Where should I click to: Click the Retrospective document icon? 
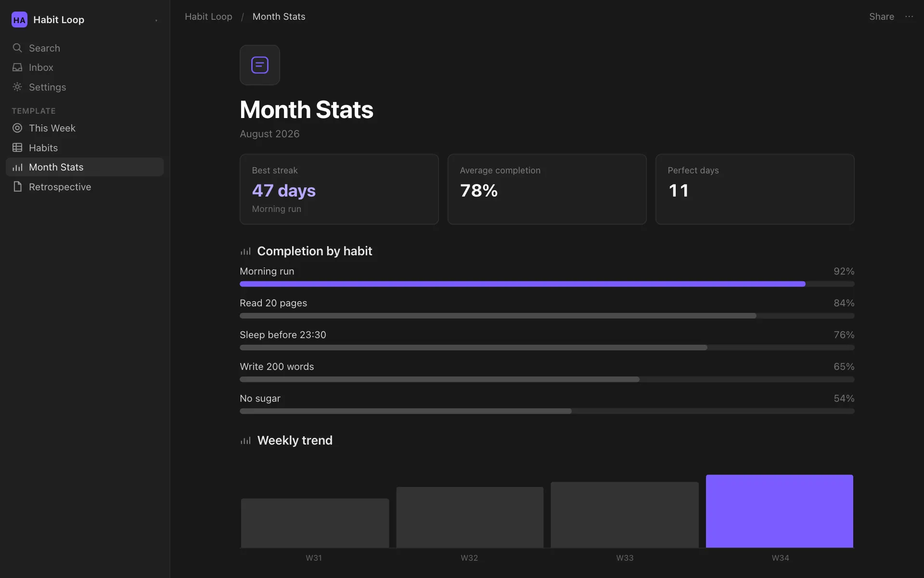[x=17, y=187]
